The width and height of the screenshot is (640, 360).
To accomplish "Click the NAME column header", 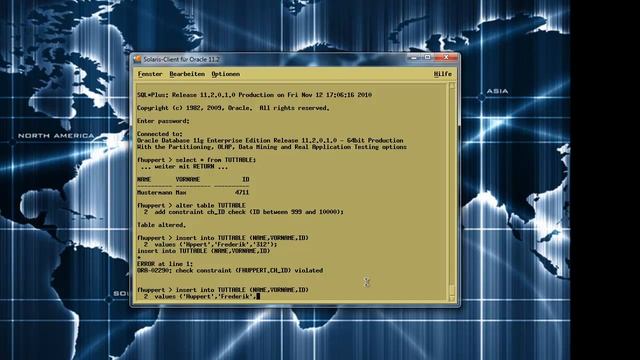I will coord(144,180).
